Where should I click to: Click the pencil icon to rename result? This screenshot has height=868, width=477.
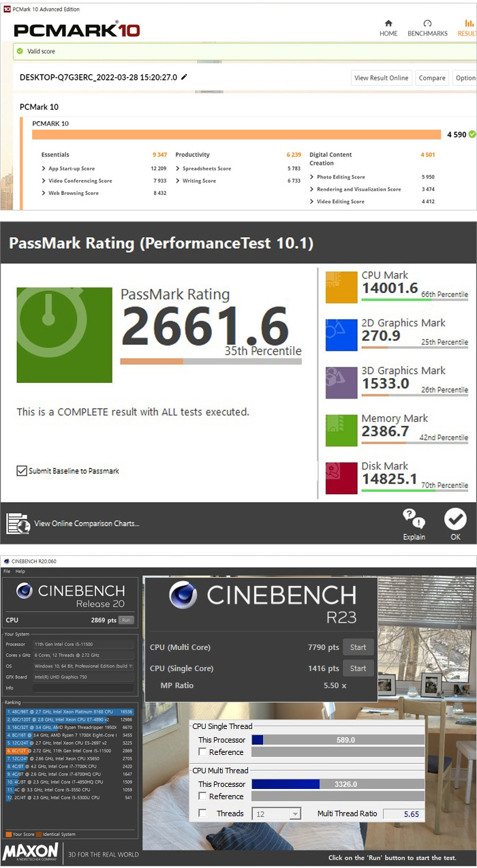coord(184,78)
